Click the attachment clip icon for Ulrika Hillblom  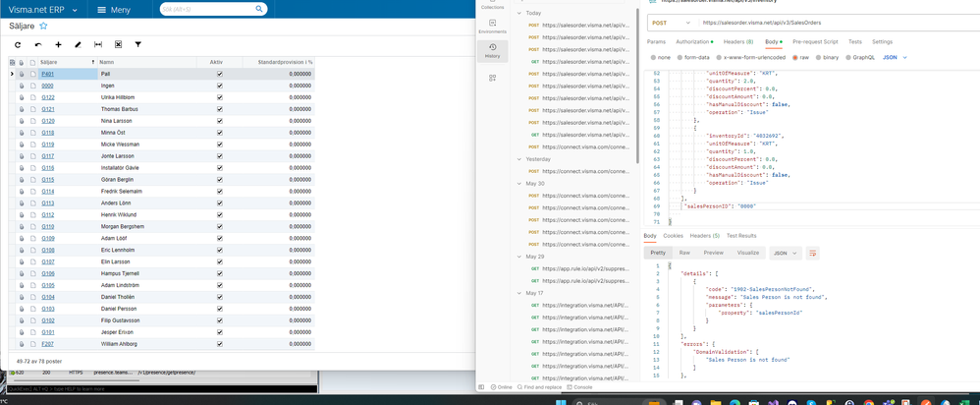point(22,97)
